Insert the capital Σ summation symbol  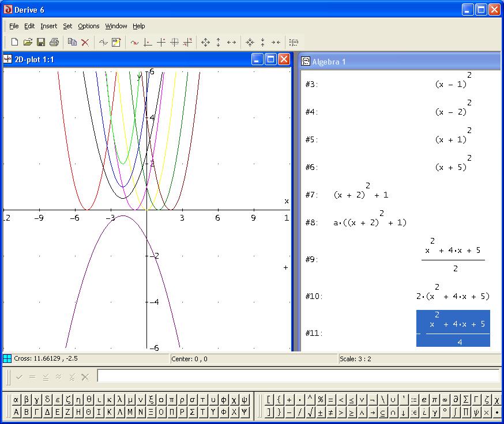click(x=467, y=400)
